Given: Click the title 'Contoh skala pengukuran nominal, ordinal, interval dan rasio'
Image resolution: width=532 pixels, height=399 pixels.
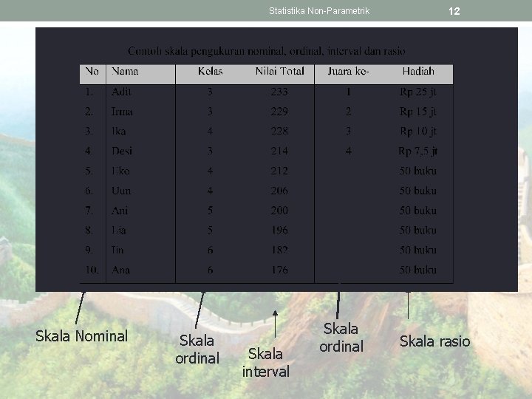Looking at the screenshot, I should [266, 51].
